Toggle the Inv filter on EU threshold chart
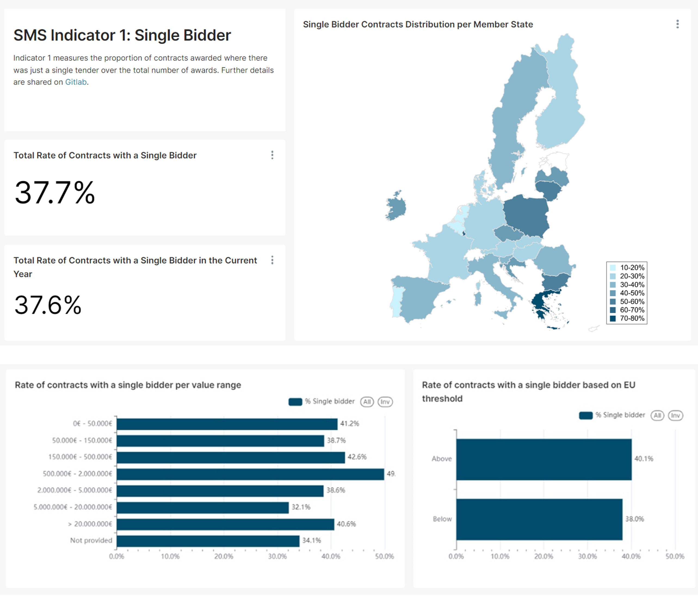This screenshot has width=698, height=616. pos(675,415)
